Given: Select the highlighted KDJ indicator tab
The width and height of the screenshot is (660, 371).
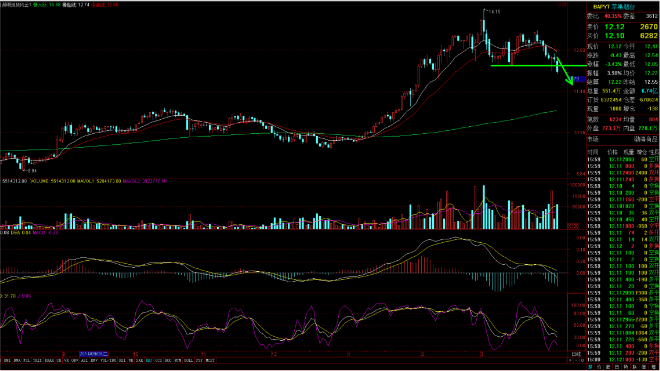Looking at the screenshot, I should (149, 360).
